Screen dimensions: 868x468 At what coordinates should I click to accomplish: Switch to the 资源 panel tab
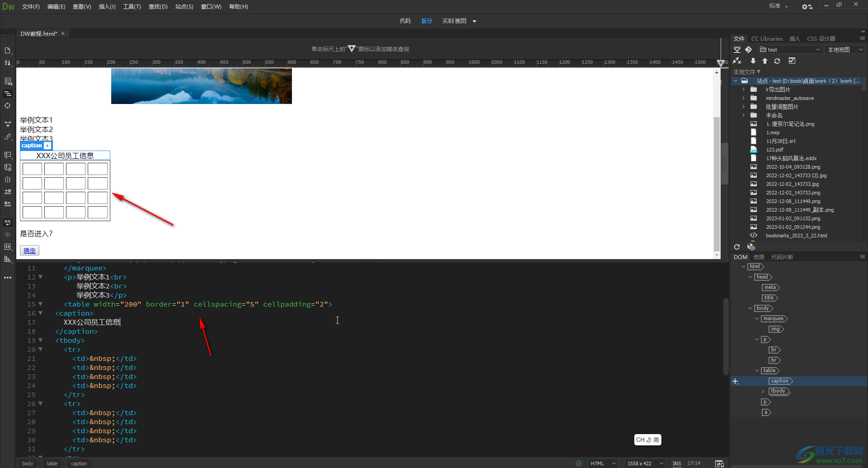[x=759, y=257]
